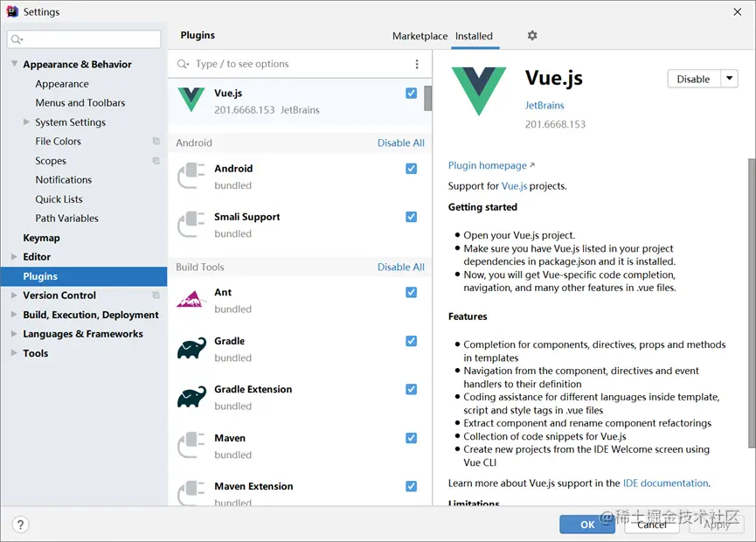Expand Build, Execution, Deployment node
Viewport: 756px width, 542px height.
click(x=14, y=315)
